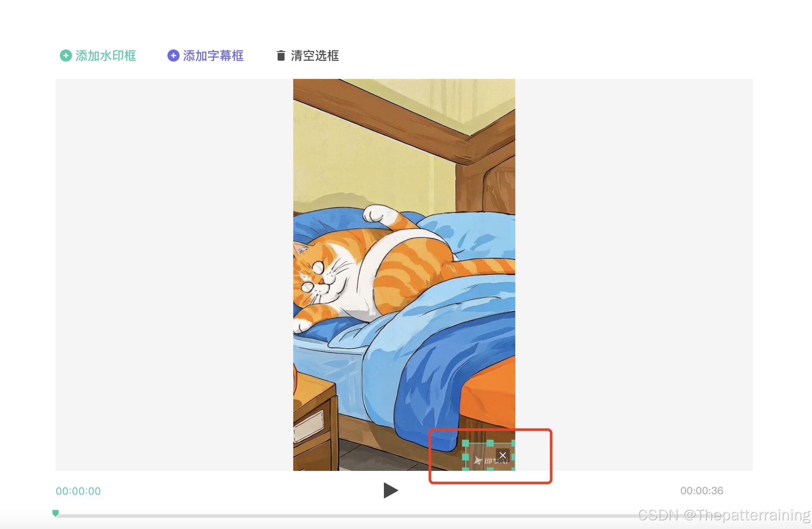Click the trash can icon

[x=281, y=56]
